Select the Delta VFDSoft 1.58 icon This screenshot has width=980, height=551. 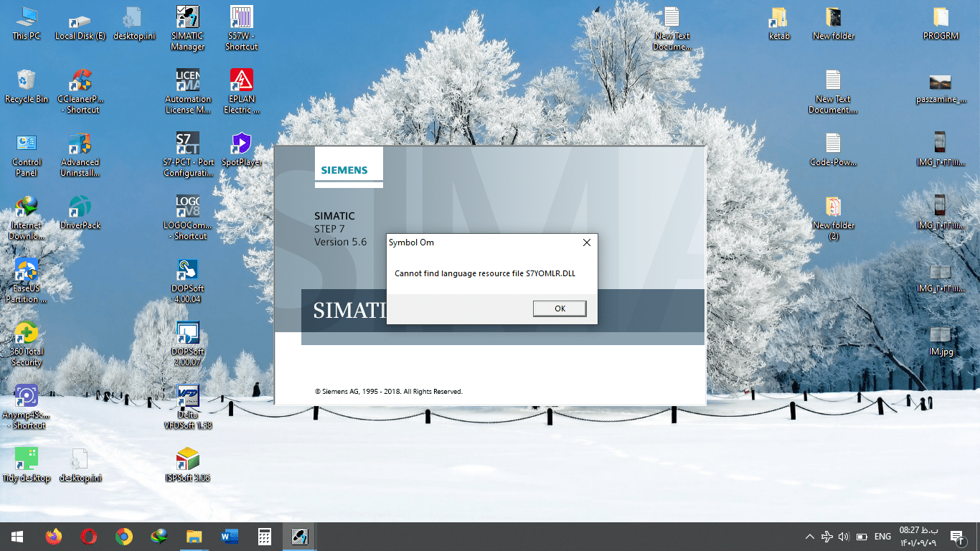point(188,407)
